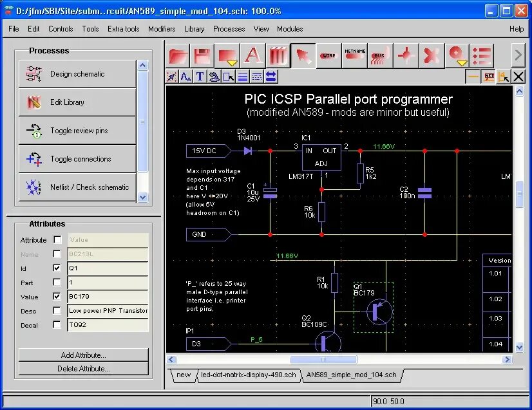The width and height of the screenshot is (532, 410).
Task: Open the Modifiers menu
Action: (x=162, y=29)
